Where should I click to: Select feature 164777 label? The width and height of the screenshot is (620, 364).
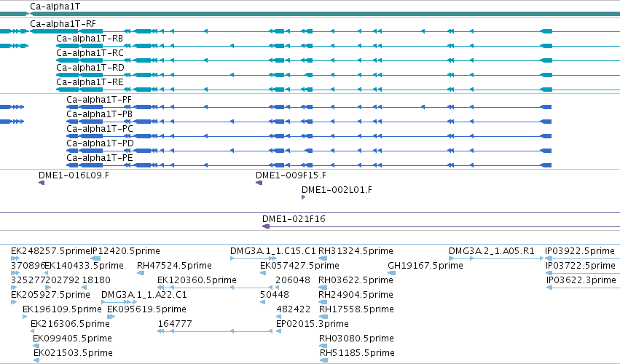point(175,324)
